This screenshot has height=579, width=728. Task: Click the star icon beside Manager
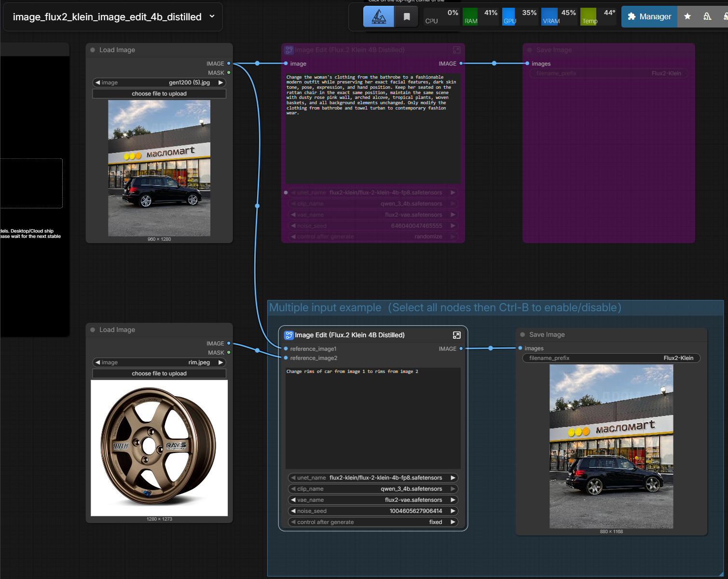point(687,16)
